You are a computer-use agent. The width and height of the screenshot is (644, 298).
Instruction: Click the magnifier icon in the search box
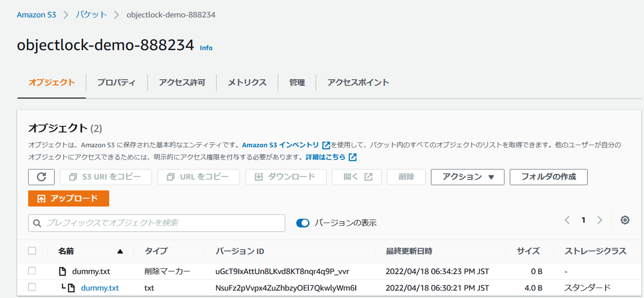(37, 223)
